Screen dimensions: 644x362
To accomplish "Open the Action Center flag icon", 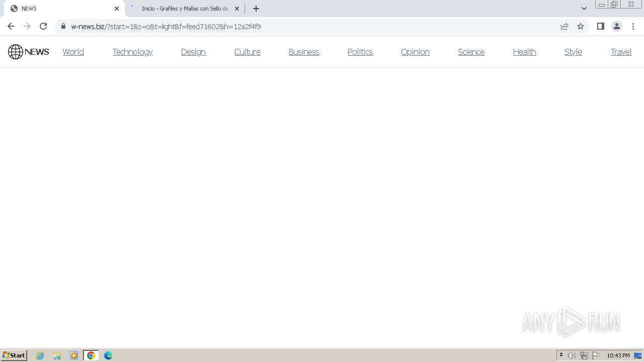I will (x=596, y=355).
